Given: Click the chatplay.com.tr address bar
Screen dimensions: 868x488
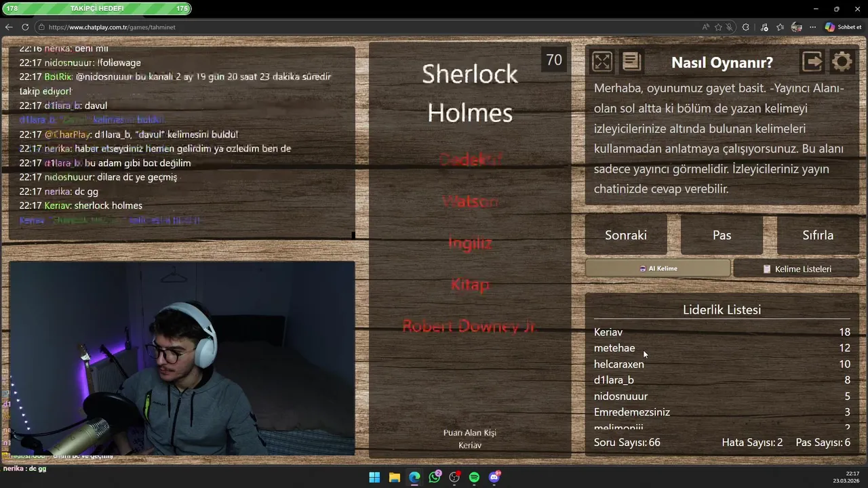Looking at the screenshot, I should (366, 27).
